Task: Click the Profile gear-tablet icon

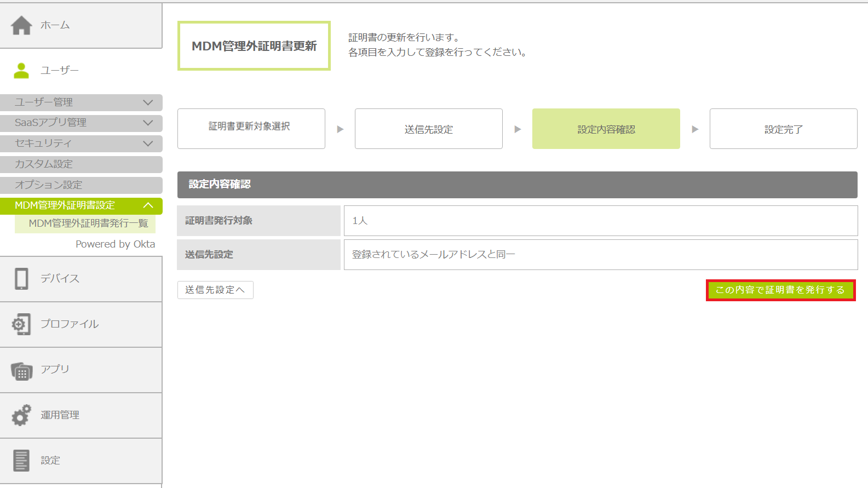Action: click(x=21, y=324)
